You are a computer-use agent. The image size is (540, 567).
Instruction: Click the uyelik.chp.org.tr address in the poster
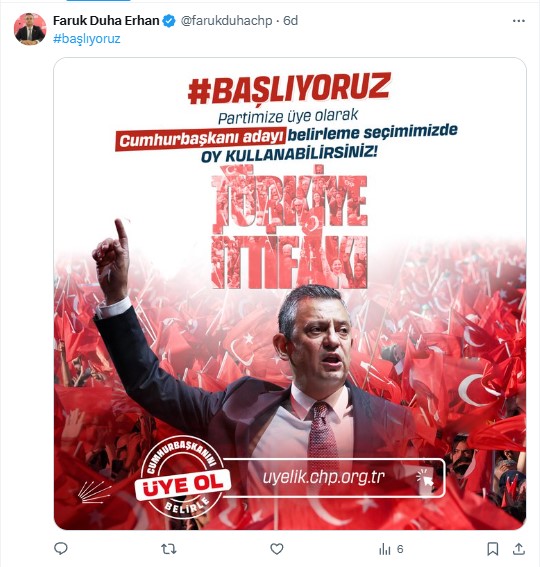[x=323, y=477]
